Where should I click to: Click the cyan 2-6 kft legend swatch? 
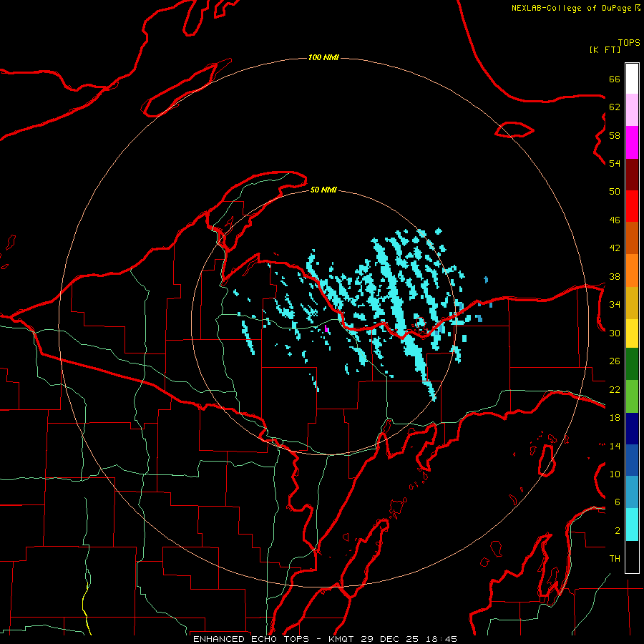pos(632,525)
